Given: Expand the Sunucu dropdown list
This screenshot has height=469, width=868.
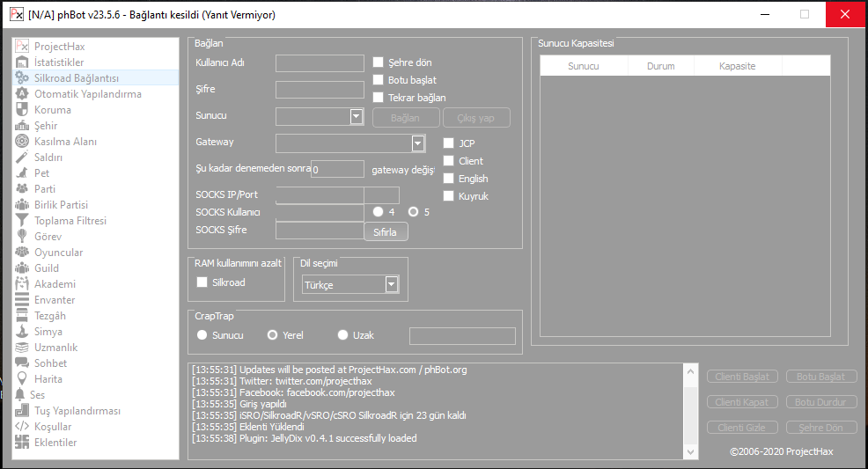Looking at the screenshot, I should [x=357, y=116].
